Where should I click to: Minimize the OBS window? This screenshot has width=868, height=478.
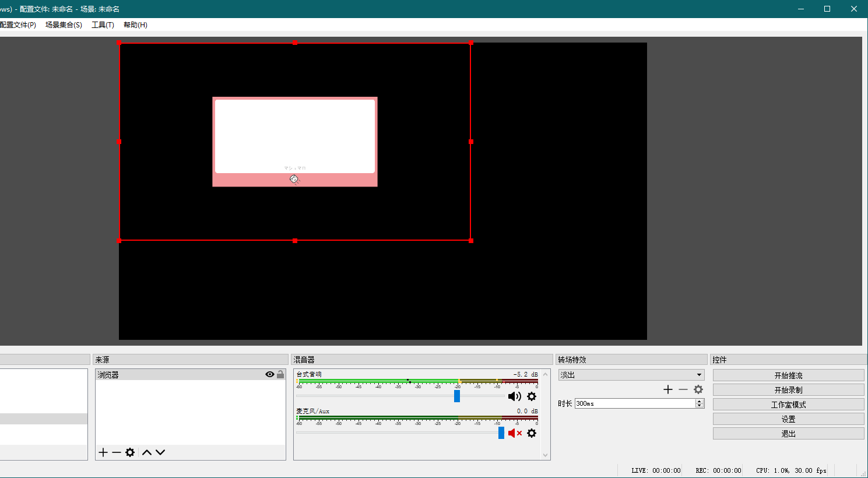[x=800, y=9]
